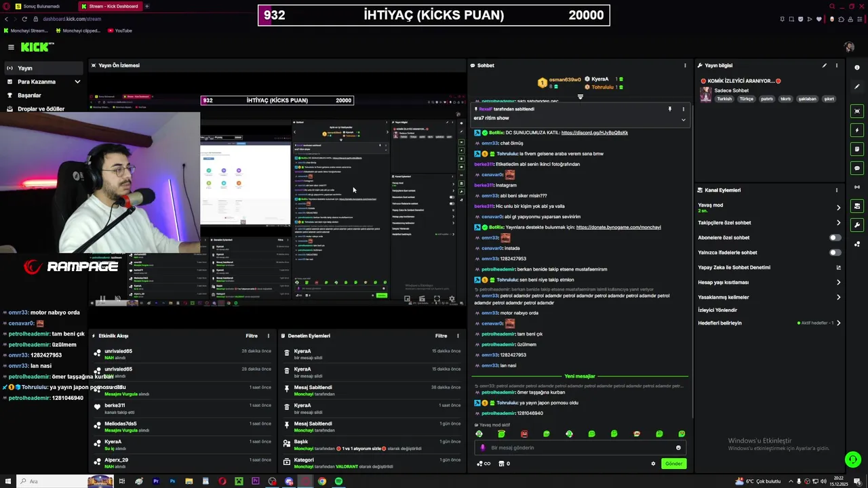
Task: Pick the red angry emote in quick emotes
Action: (524, 434)
